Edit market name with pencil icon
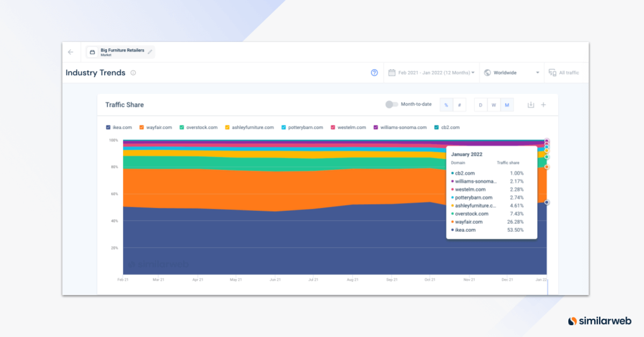The image size is (644, 337). pyautogui.click(x=150, y=52)
